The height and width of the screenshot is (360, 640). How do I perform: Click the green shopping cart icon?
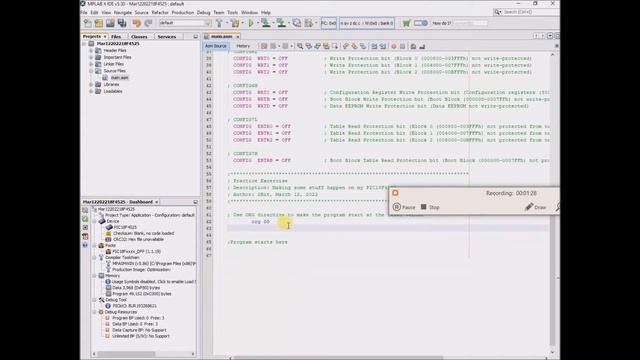click(406, 23)
